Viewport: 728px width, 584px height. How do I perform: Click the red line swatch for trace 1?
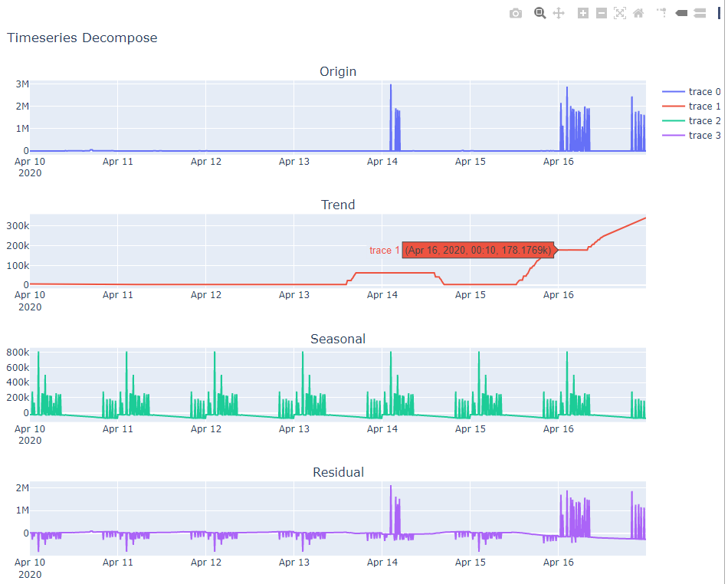click(x=674, y=107)
